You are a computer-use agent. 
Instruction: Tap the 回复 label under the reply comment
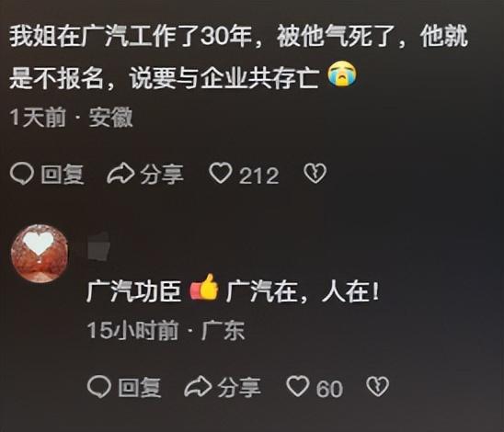click(x=140, y=387)
